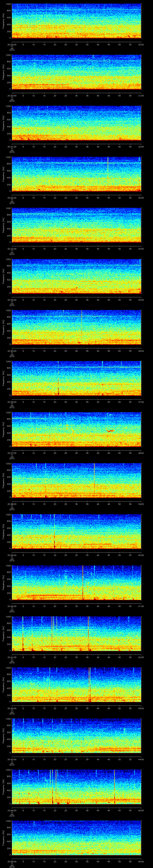Click the 20:29:00 start time label
The height and width of the screenshot is (868, 153).
tap(12, 44)
